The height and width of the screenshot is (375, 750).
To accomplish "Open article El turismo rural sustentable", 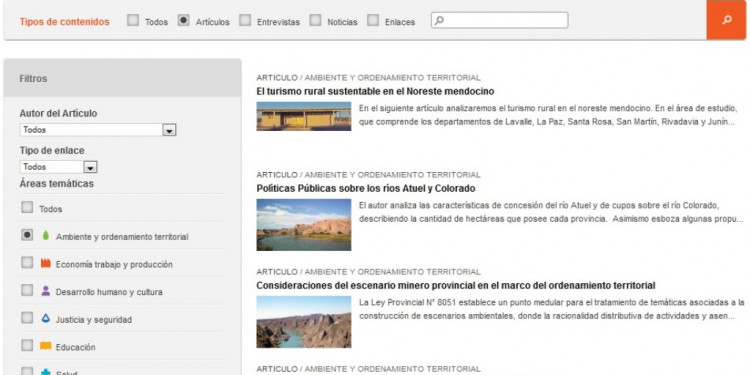I will pyautogui.click(x=375, y=91).
